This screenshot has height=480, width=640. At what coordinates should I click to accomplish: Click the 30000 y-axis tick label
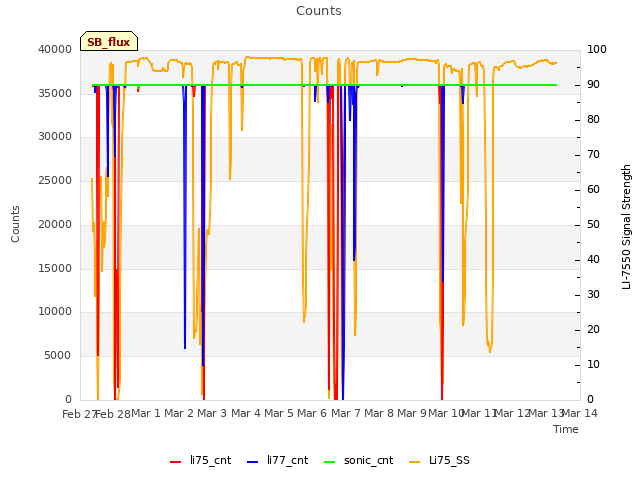(x=55, y=137)
